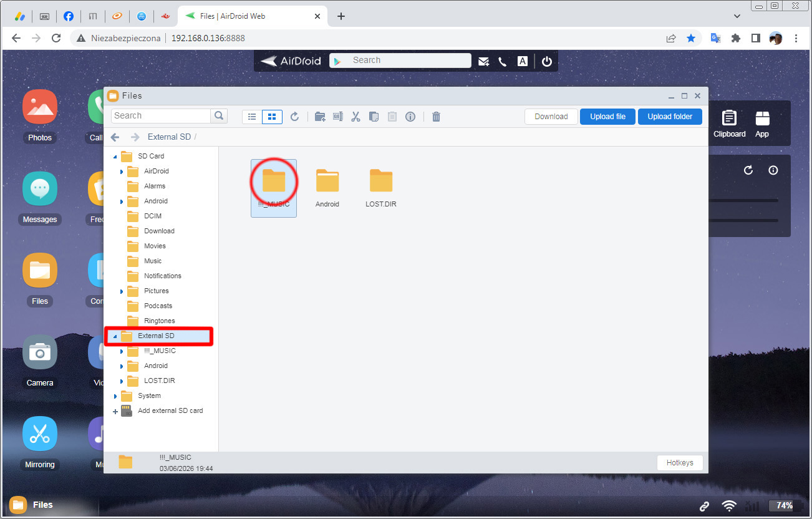812x519 pixels.
Task: Switch to list view
Action: coord(252,117)
